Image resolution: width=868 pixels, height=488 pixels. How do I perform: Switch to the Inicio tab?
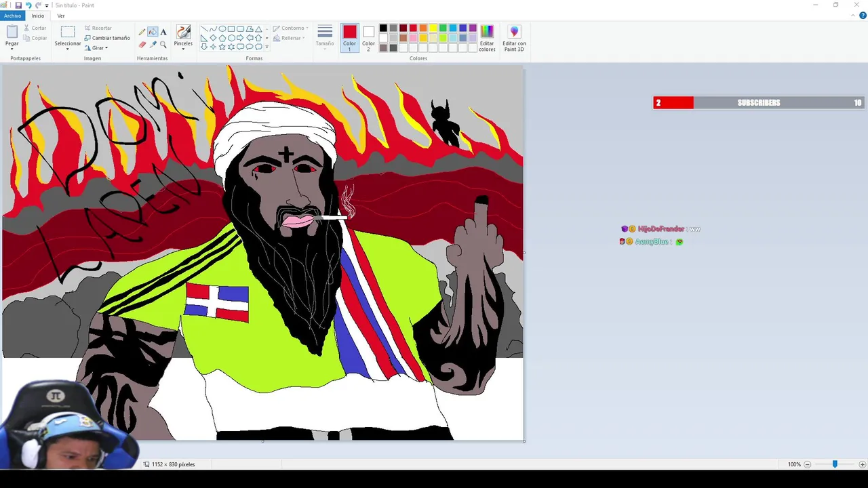[38, 16]
